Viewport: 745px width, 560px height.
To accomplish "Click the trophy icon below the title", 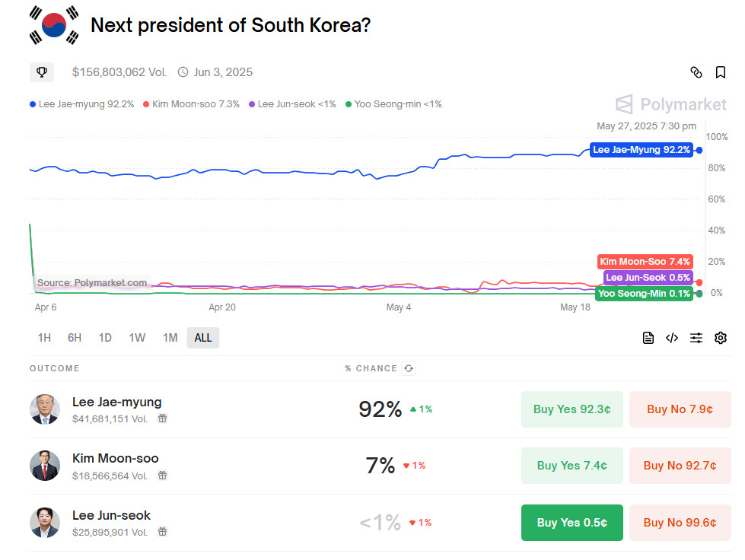I will (x=41, y=72).
